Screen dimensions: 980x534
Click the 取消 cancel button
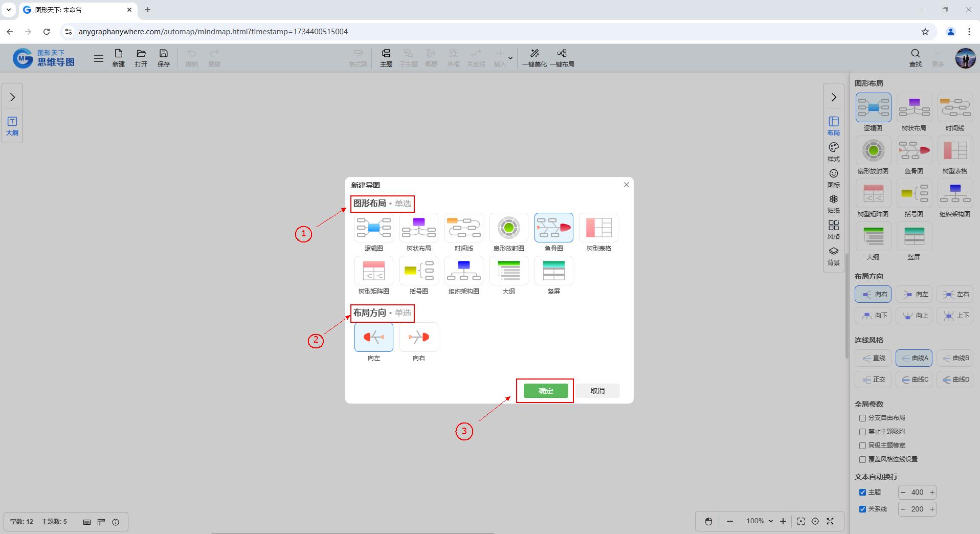[x=597, y=391]
